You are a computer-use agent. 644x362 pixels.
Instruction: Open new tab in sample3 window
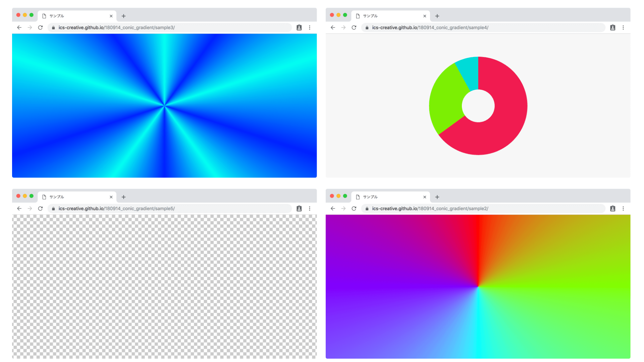pyautogui.click(x=123, y=16)
